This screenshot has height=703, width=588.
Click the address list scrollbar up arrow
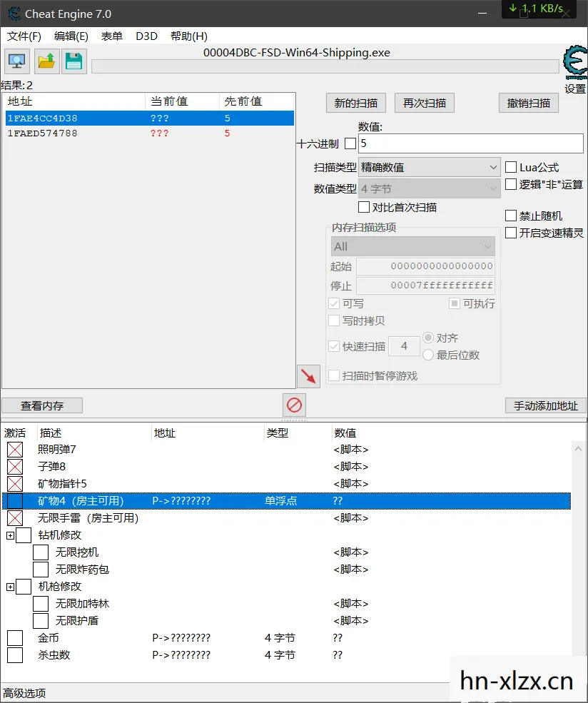coord(578,448)
